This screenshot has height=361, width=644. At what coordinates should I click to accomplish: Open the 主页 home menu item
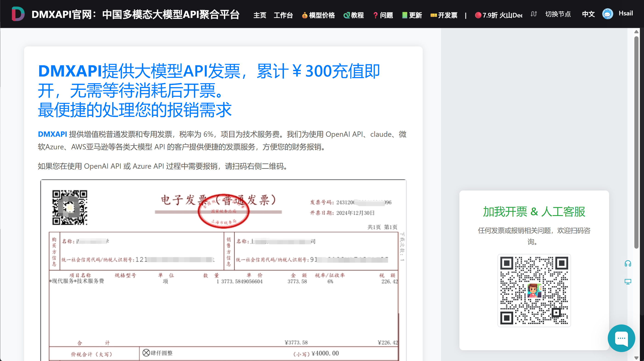pos(259,15)
